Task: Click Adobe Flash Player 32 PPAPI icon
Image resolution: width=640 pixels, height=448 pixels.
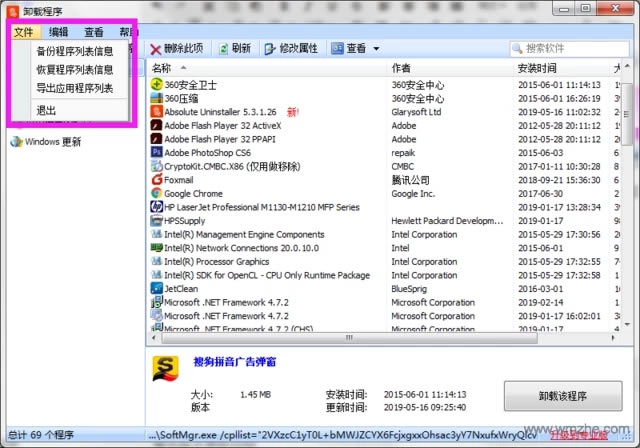Action: click(157, 139)
